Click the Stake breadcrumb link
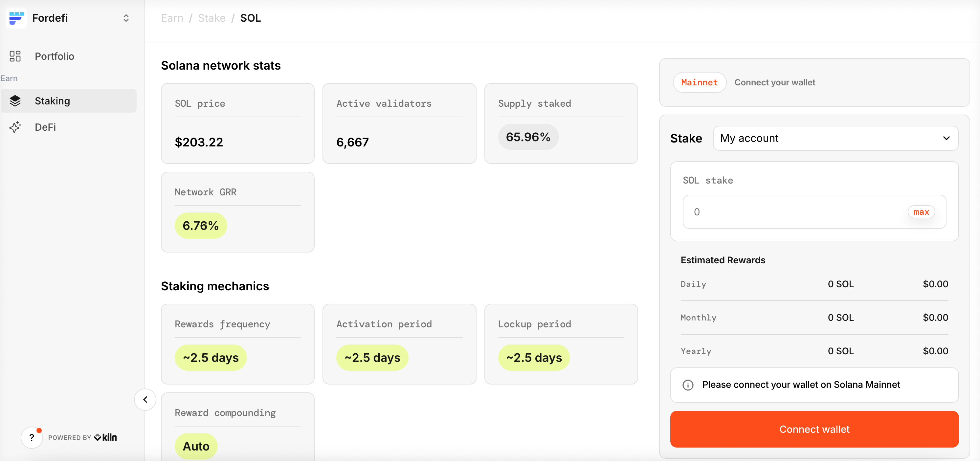Viewport: 980px width, 461px height. 212,18
